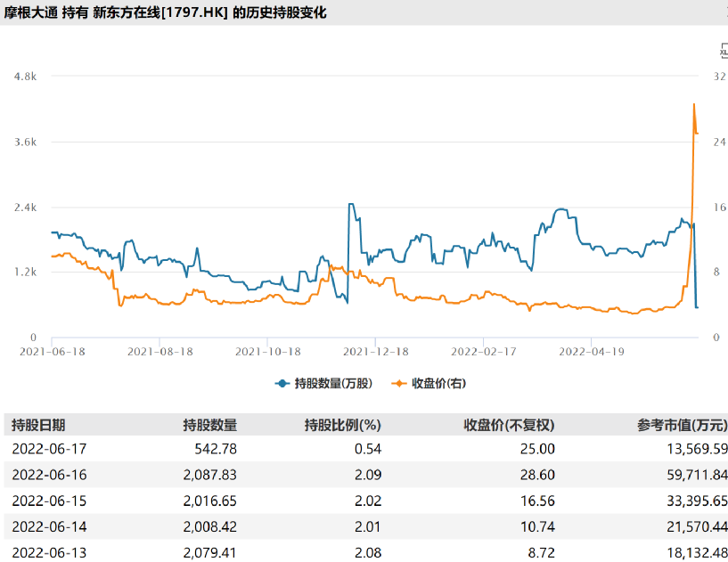728x562 pixels.
Task: Click market value 21,570.44
Action: click(698, 526)
